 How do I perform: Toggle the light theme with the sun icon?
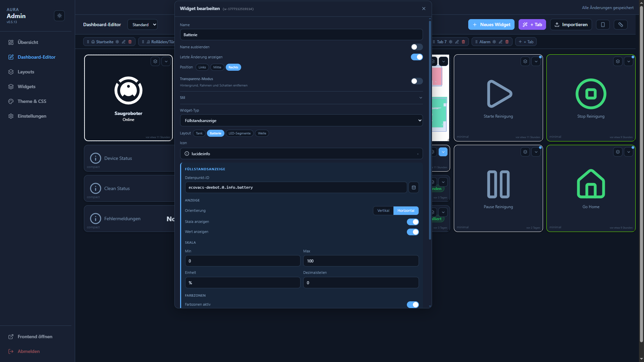point(59,16)
